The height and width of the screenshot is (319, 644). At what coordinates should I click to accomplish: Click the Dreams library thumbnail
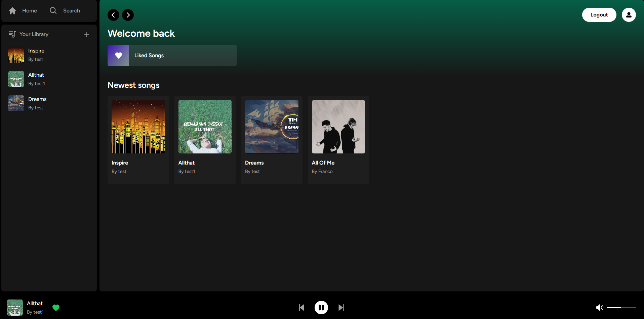[x=16, y=103]
